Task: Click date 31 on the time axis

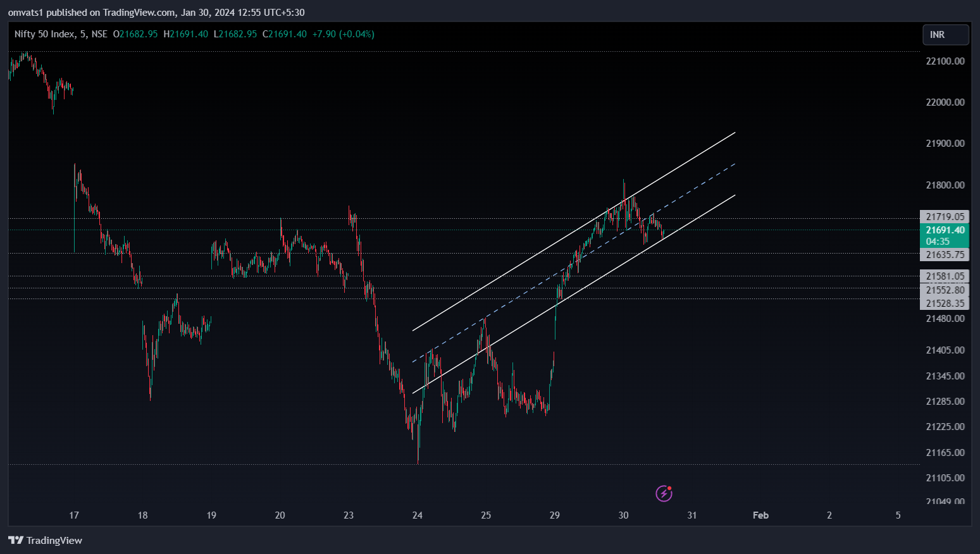Action: pos(692,515)
